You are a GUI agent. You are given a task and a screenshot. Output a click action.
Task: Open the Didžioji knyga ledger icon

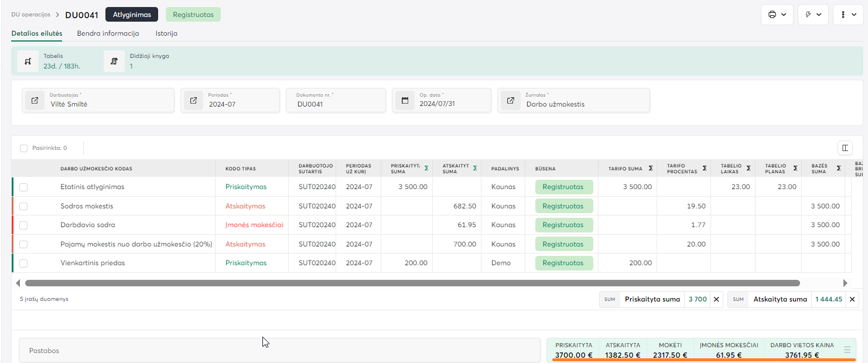click(114, 61)
